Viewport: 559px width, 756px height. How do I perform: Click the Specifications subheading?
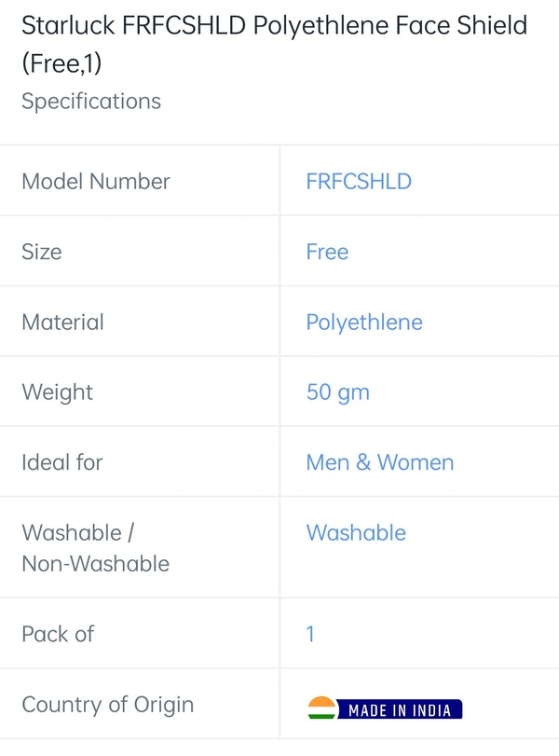click(x=91, y=102)
